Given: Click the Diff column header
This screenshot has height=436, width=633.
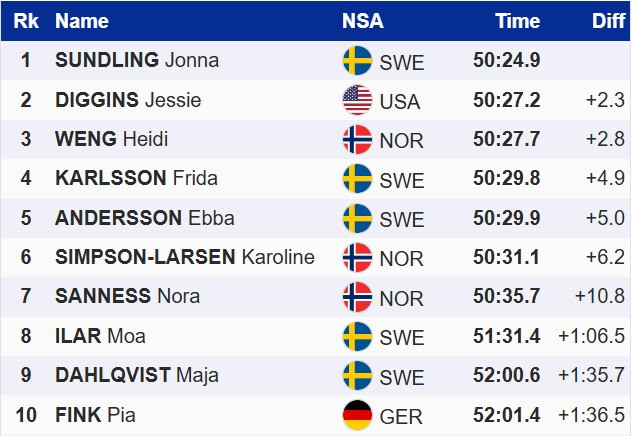Looking at the screenshot, I should point(608,21).
